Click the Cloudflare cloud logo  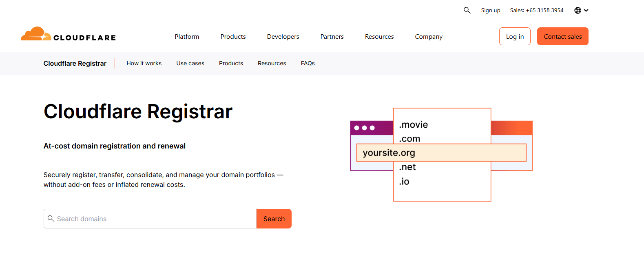tap(36, 34)
